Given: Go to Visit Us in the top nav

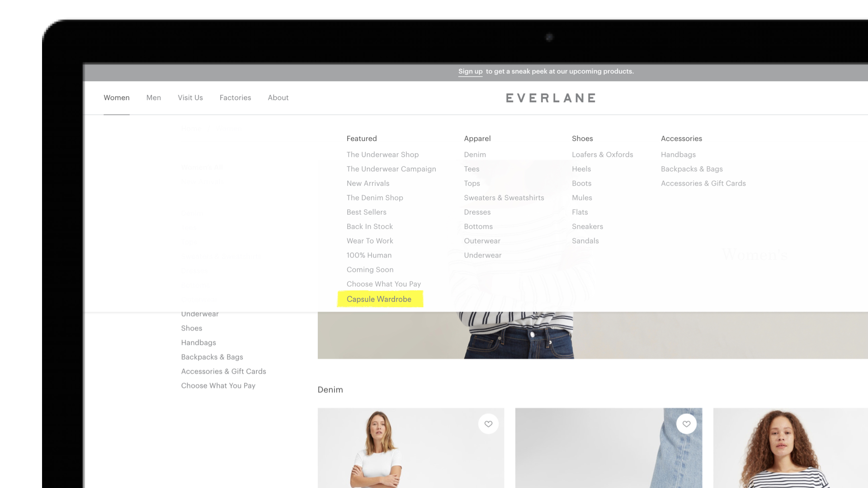Looking at the screenshot, I should [190, 98].
